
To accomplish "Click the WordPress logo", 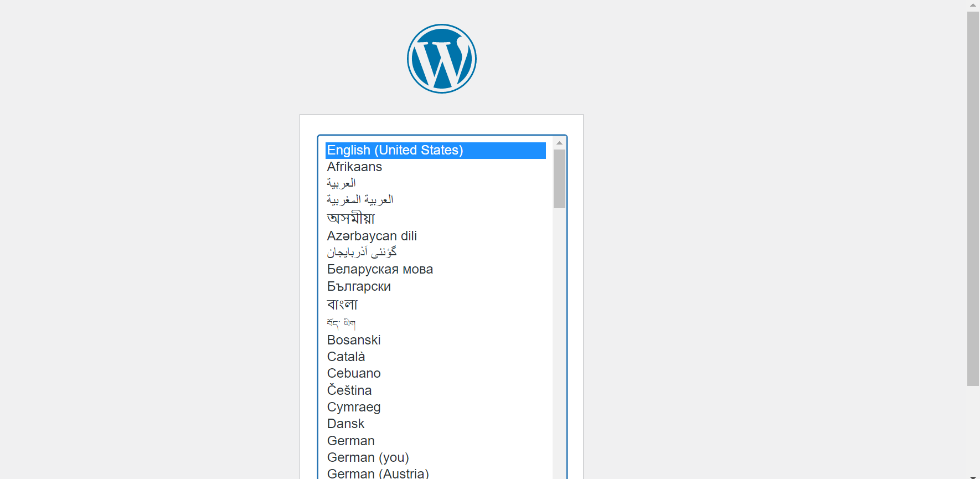I will (x=441, y=59).
